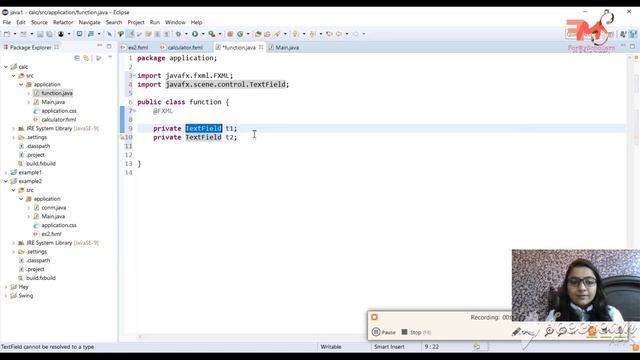Expand the Hey project
This screenshot has height=360, width=640.
6,287
